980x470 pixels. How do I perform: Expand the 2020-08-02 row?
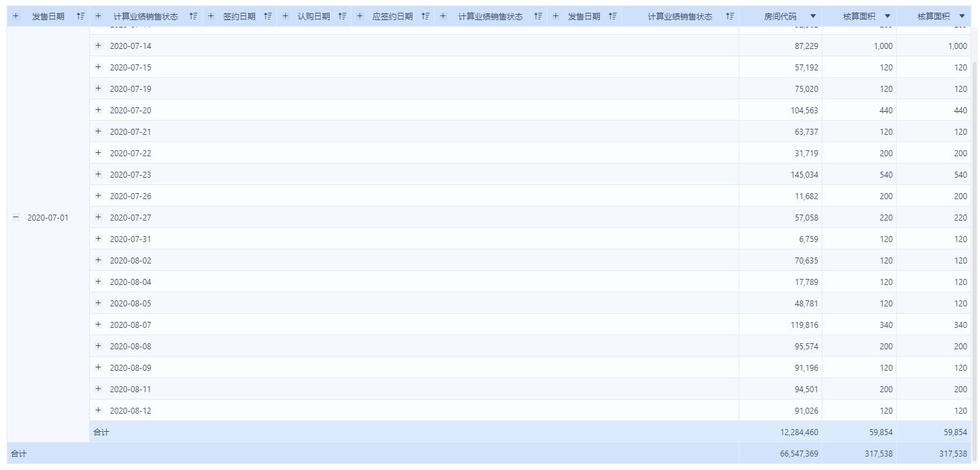tap(98, 260)
